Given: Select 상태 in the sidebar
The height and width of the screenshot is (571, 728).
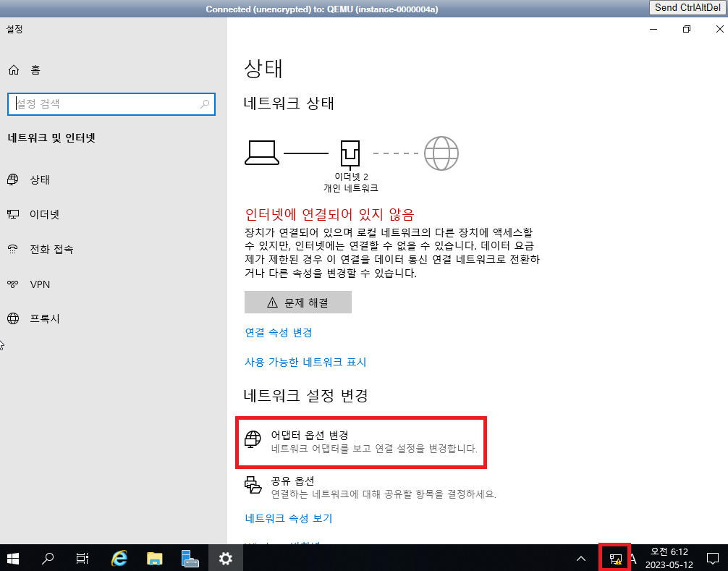Looking at the screenshot, I should (40, 179).
